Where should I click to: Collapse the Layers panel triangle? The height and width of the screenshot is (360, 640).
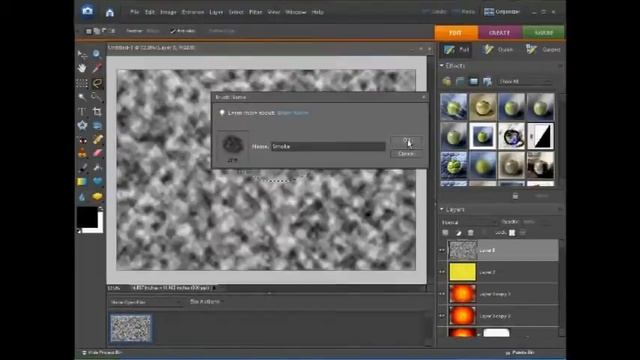coord(442,209)
